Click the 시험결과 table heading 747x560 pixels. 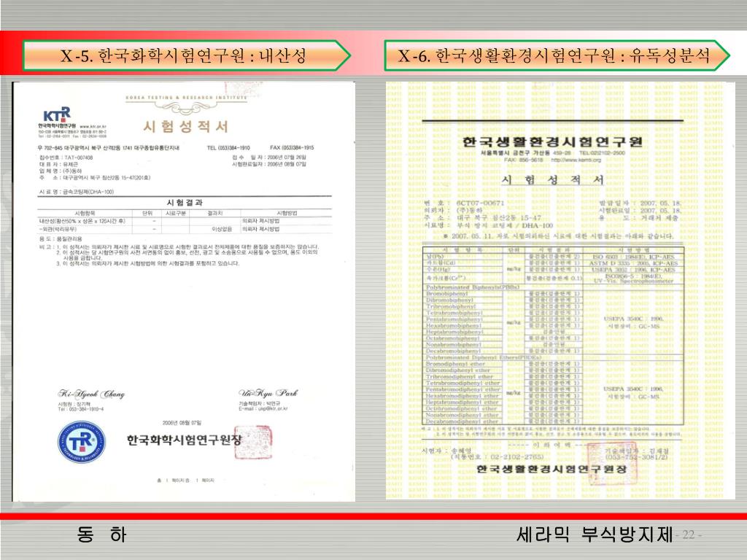click(185, 203)
